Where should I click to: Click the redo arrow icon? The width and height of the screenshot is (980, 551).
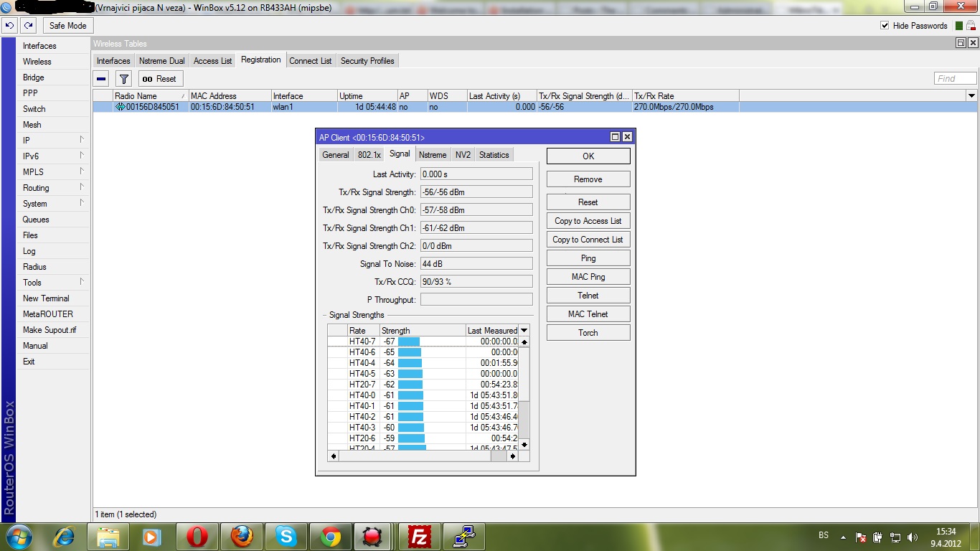28,25
